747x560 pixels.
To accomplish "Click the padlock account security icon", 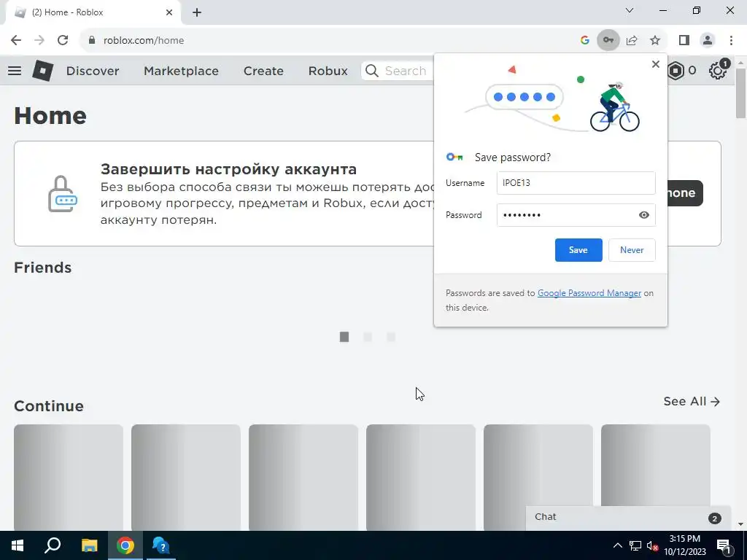I will coord(63,194).
